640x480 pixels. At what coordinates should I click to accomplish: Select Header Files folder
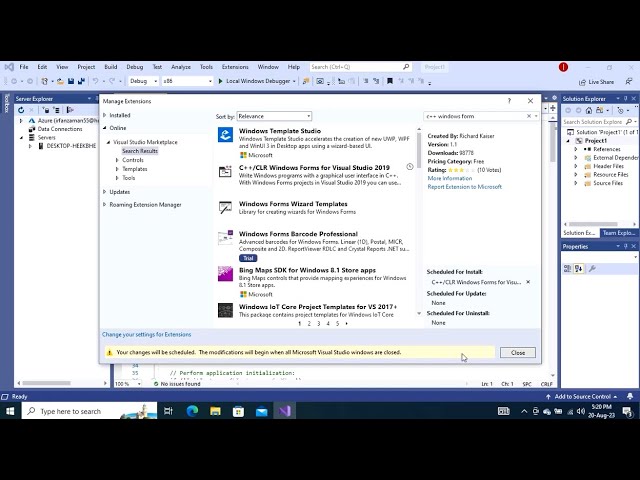point(608,166)
